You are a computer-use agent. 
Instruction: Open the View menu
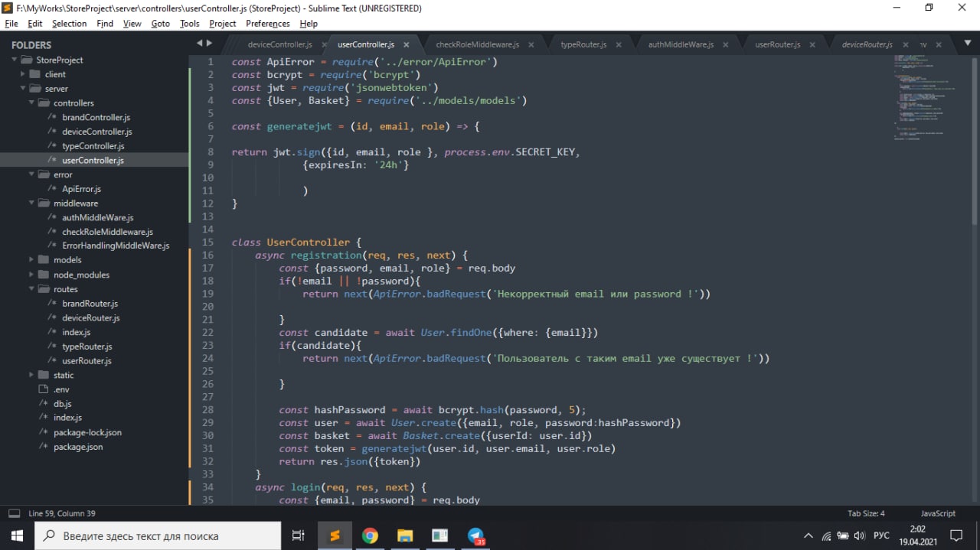point(132,24)
